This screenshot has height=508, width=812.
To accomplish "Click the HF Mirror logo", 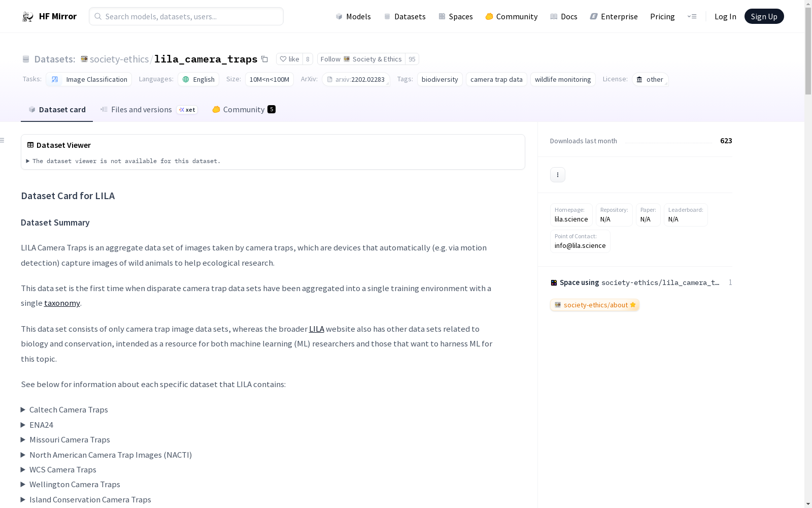I will click(x=49, y=16).
